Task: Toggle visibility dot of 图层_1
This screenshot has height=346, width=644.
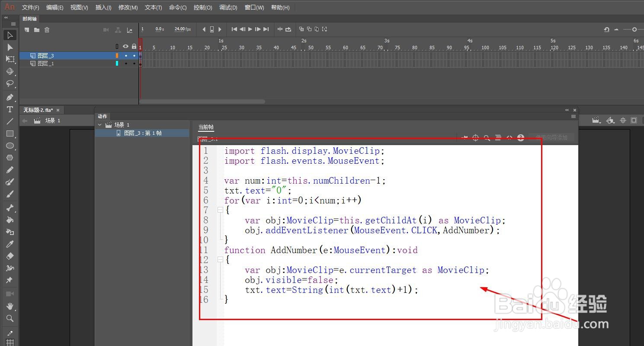Action: (126, 63)
